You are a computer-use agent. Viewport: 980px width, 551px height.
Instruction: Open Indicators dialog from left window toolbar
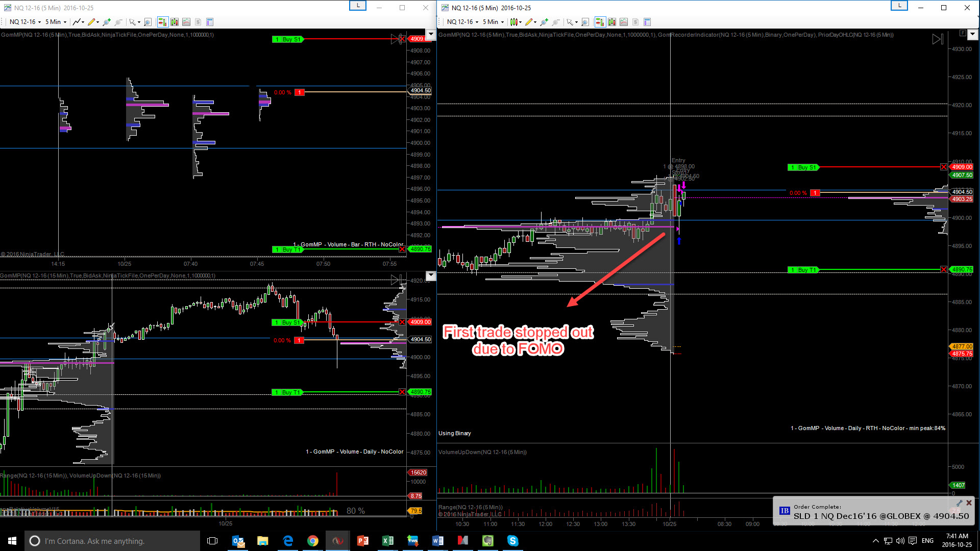tap(175, 22)
